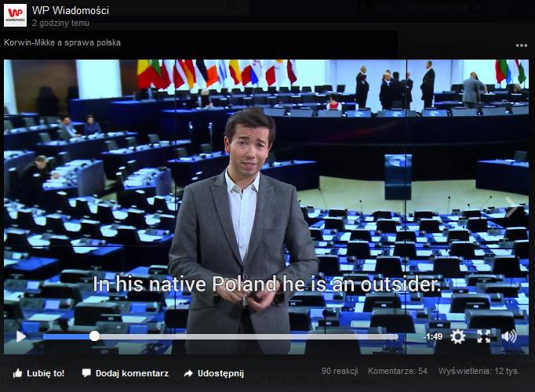Viewport: 535px width, 392px height.
Task: Click the Korwin-Mikke a sprawa polska title
Action: (63, 42)
